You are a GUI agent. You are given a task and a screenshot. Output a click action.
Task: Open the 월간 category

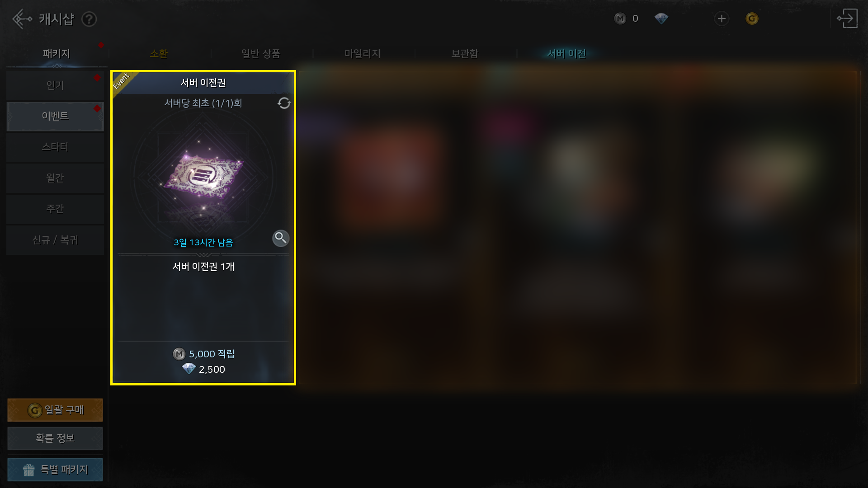(55, 178)
